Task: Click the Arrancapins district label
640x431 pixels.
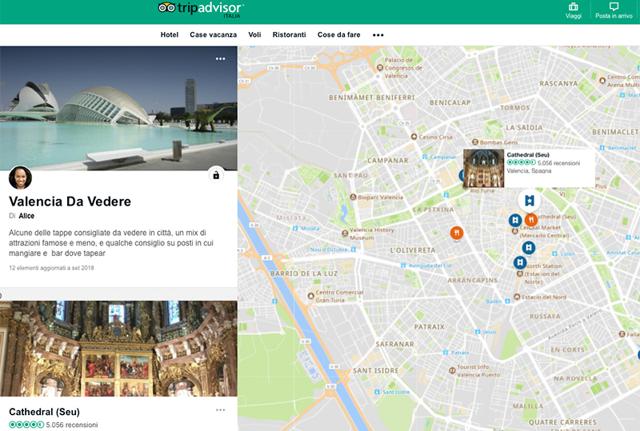Action: tap(472, 280)
